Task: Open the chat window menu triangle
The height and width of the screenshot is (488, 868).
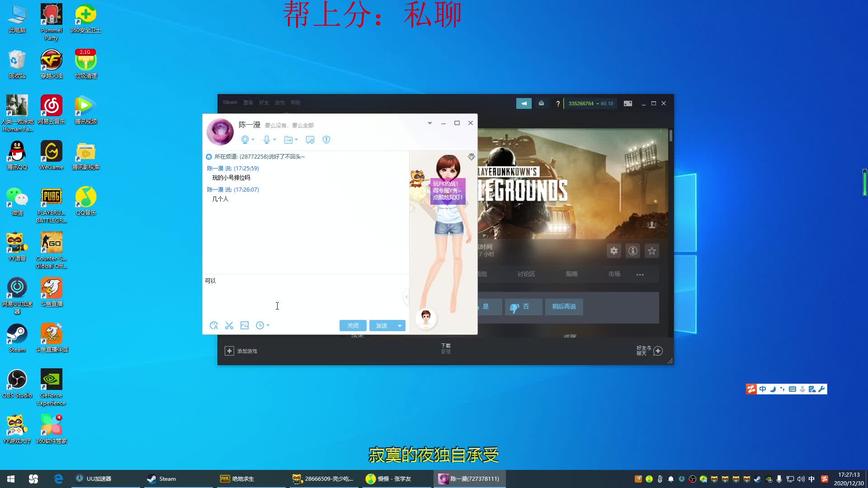Action: 430,123
